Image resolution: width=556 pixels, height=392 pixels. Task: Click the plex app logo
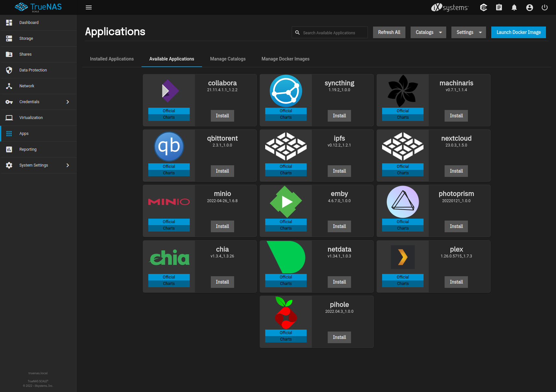click(x=403, y=257)
